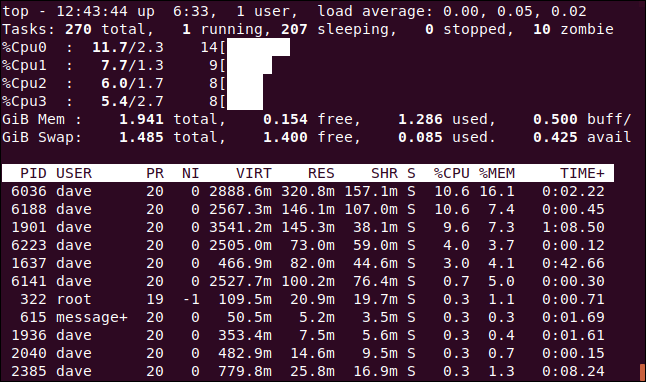Select PID 6188 in the process list

[x=29, y=209]
